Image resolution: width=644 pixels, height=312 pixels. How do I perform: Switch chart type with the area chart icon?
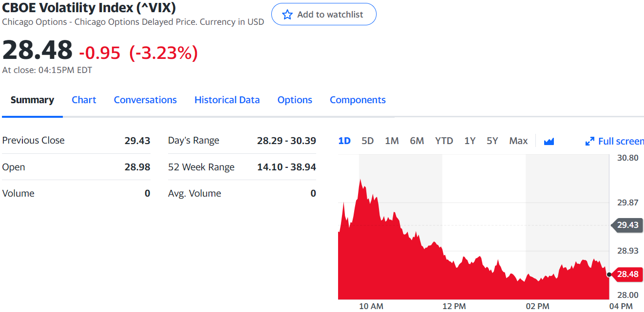[549, 141]
